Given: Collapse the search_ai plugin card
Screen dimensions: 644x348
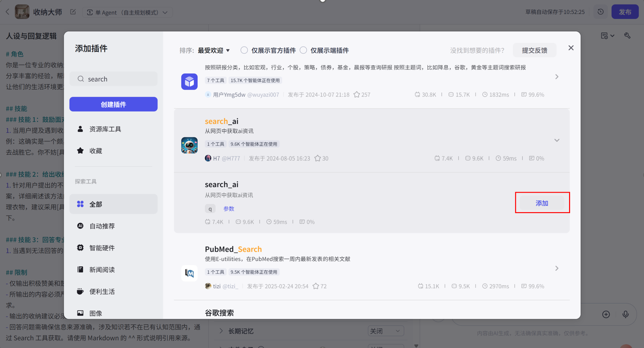Looking at the screenshot, I should click(556, 140).
